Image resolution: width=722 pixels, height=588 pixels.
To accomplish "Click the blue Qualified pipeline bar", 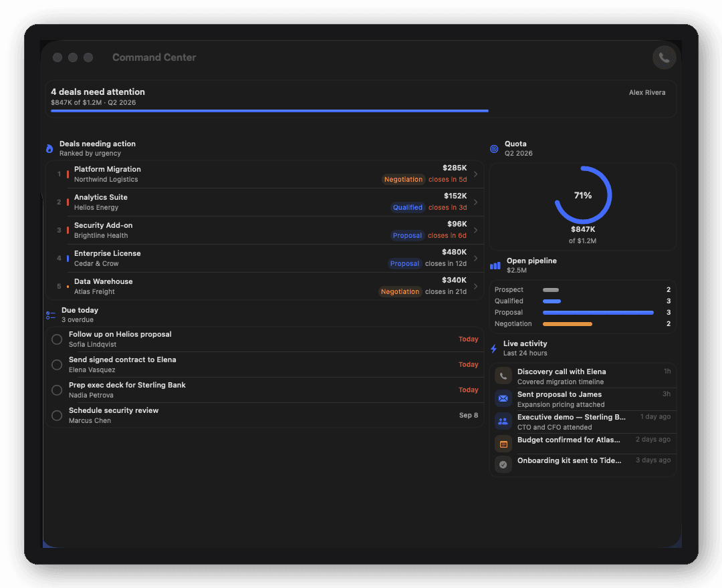I will pos(552,301).
